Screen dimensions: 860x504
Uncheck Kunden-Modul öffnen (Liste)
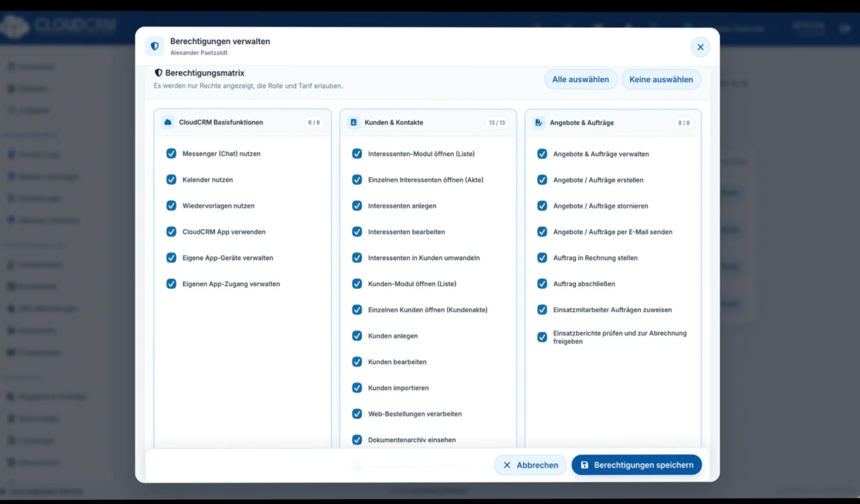(357, 284)
